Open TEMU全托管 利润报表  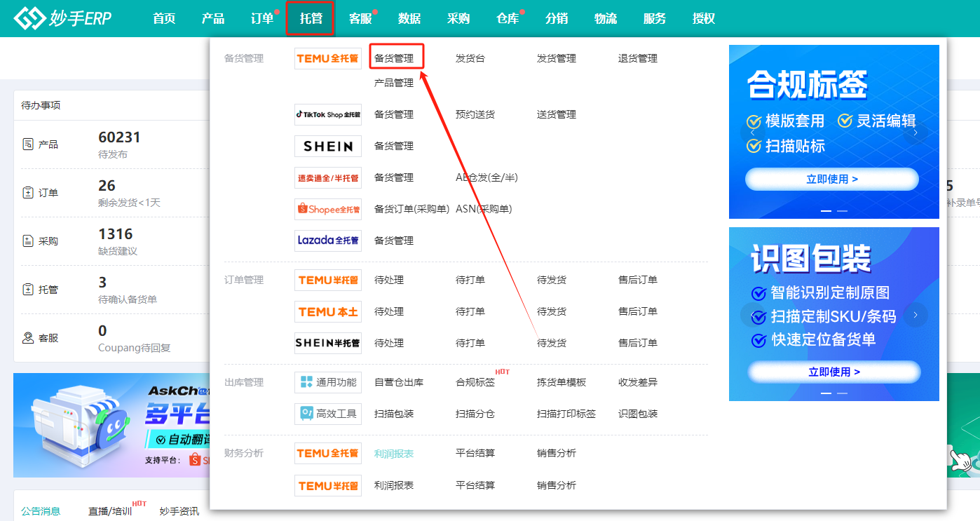394,454
